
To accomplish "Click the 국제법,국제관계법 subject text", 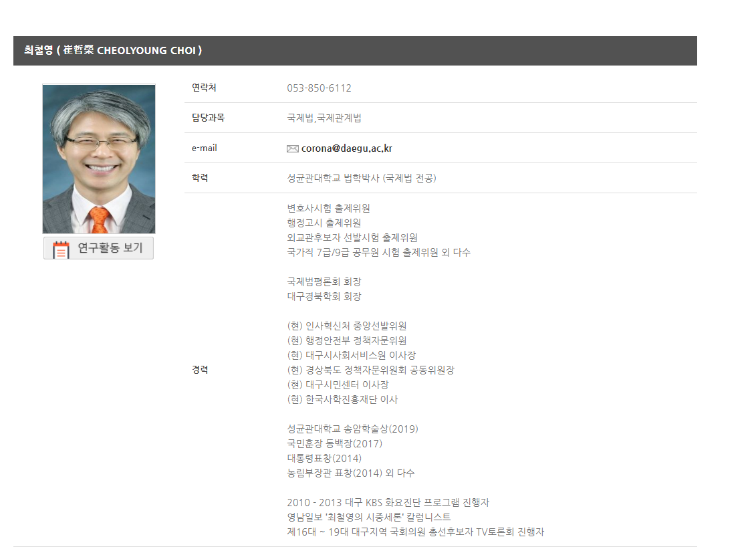I will 324,118.
